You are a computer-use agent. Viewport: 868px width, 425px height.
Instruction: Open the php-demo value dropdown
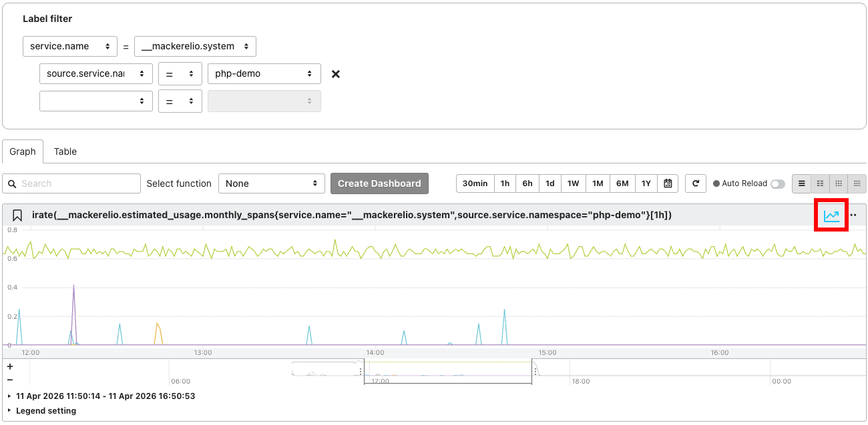pos(264,74)
